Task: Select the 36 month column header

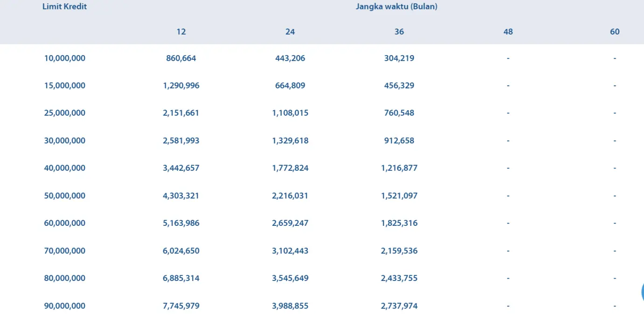Action: [x=399, y=32]
